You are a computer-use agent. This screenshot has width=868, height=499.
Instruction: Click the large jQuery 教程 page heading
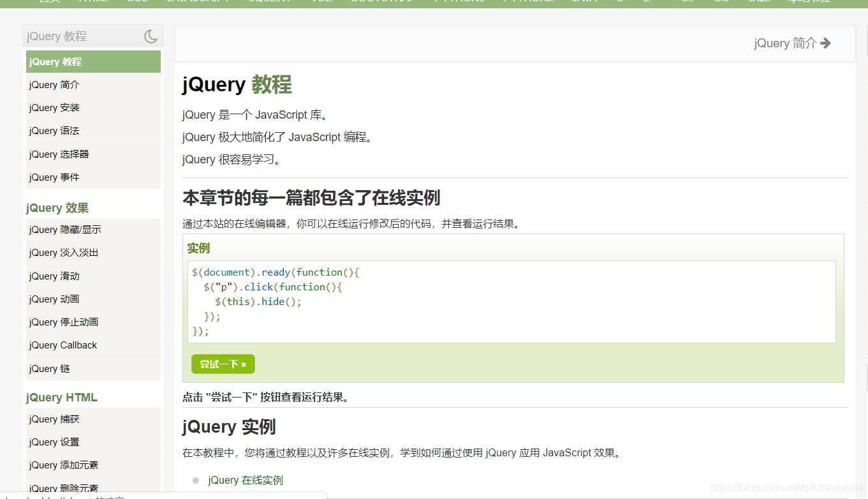coord(237,84)
